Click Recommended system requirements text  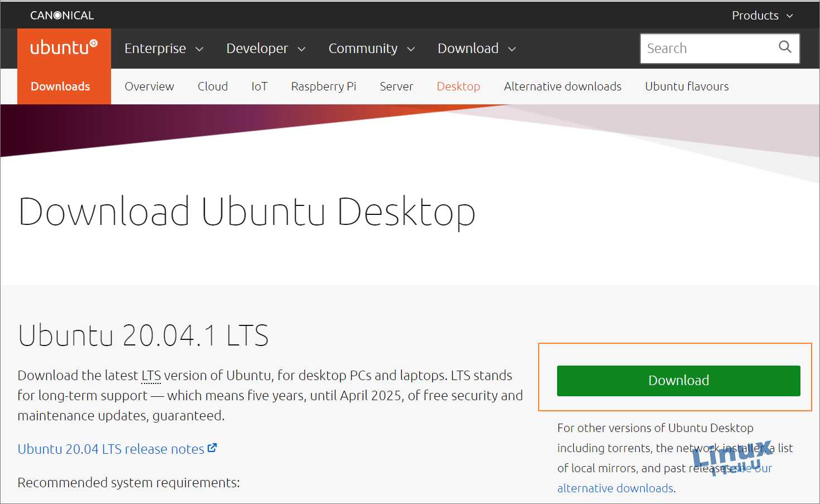pyautogui.click(x=128, y=482)
